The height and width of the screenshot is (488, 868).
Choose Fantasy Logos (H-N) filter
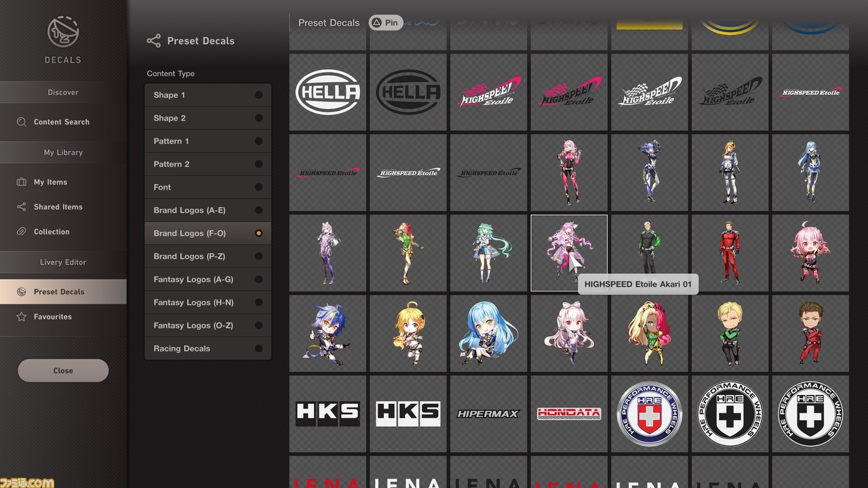point(208,303)
